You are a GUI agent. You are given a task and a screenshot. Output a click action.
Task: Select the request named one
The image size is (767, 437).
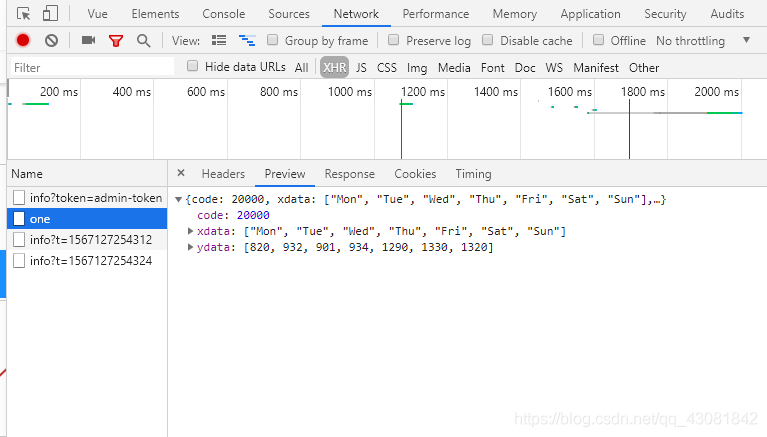point(87,219)
